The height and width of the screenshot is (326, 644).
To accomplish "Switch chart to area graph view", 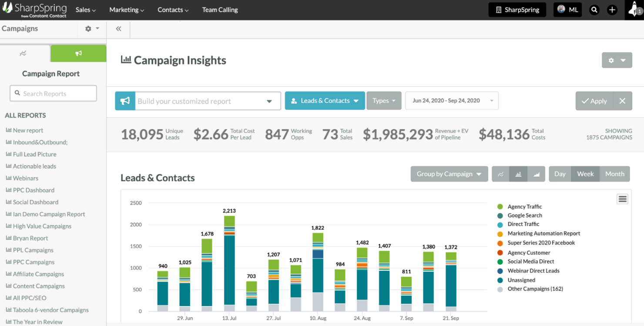I will pyautogui.click(x=537, y=174).
